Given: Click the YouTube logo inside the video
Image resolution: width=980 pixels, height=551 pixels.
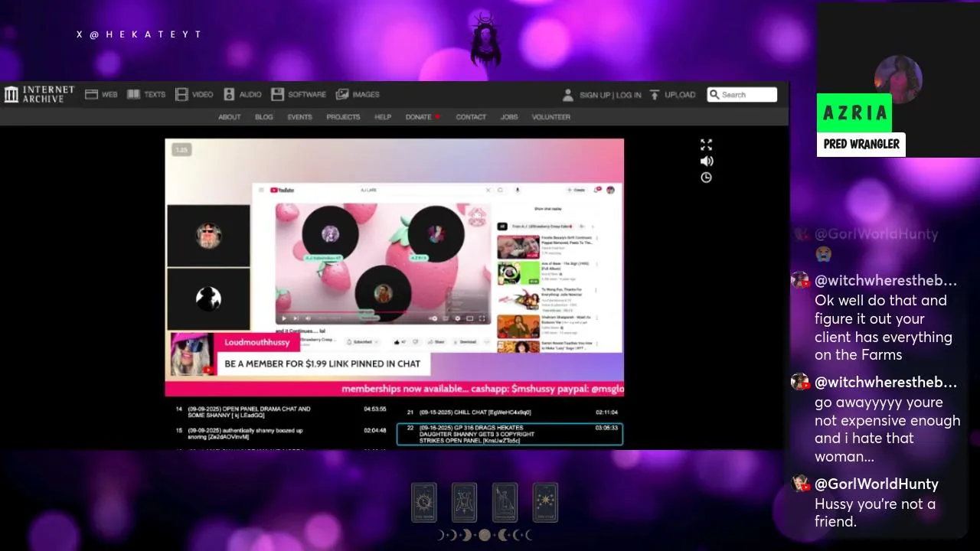Looking at the screenshot, I should tap(282, 190).
